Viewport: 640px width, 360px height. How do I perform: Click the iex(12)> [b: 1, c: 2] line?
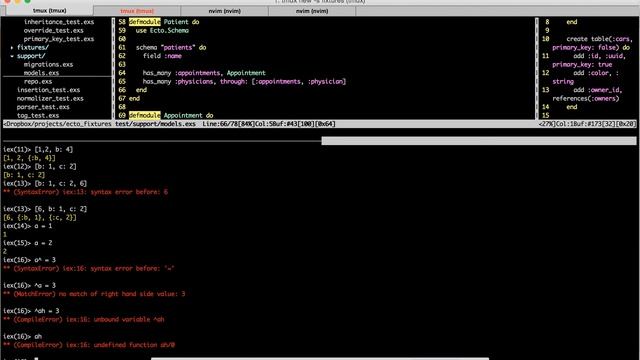(x=40, y=167)
